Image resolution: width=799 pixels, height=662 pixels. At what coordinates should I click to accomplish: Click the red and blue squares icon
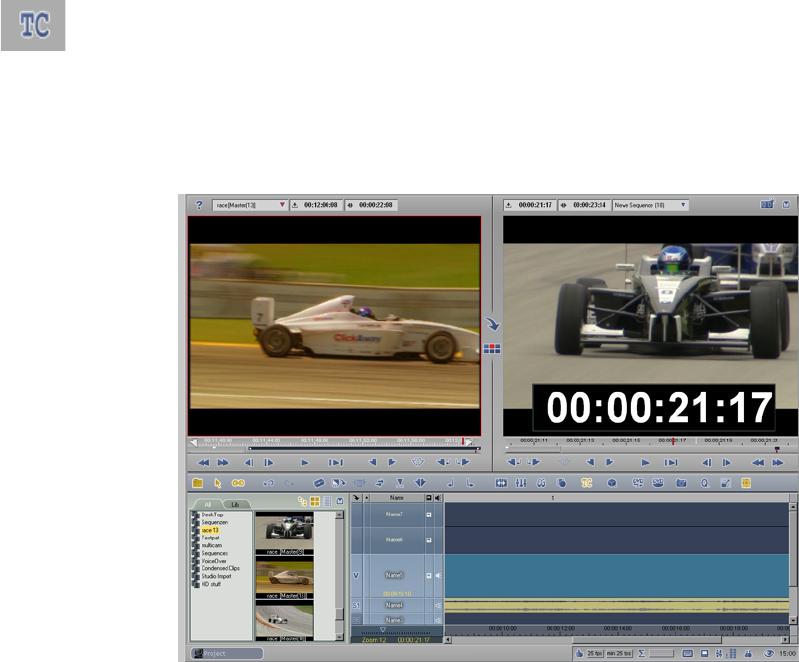pyautogui.click(x=492, y=349)
